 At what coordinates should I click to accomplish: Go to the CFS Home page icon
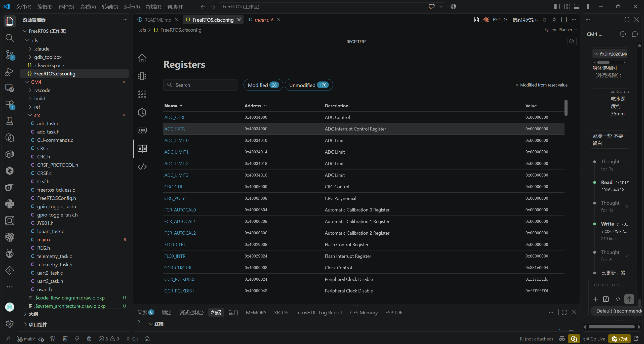142,58
